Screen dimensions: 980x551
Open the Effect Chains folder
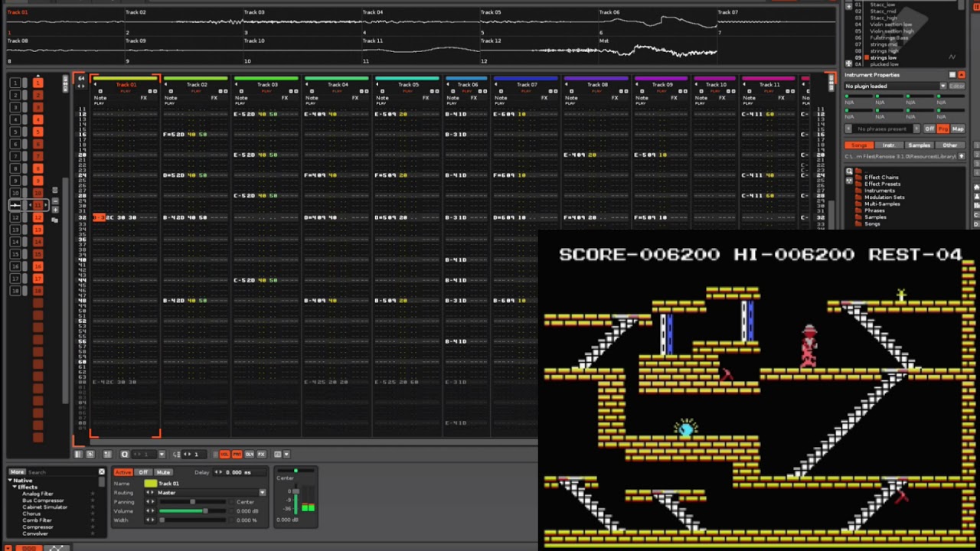click(x=881, y=178)
